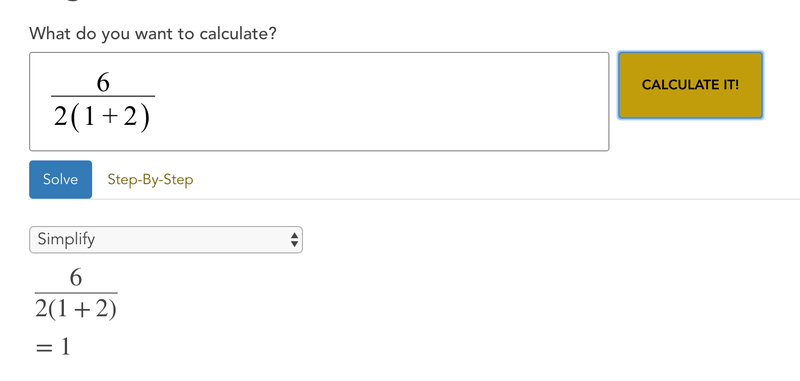Click the fraction bar in the result expression
800x381 pixels.
[76, 293]
